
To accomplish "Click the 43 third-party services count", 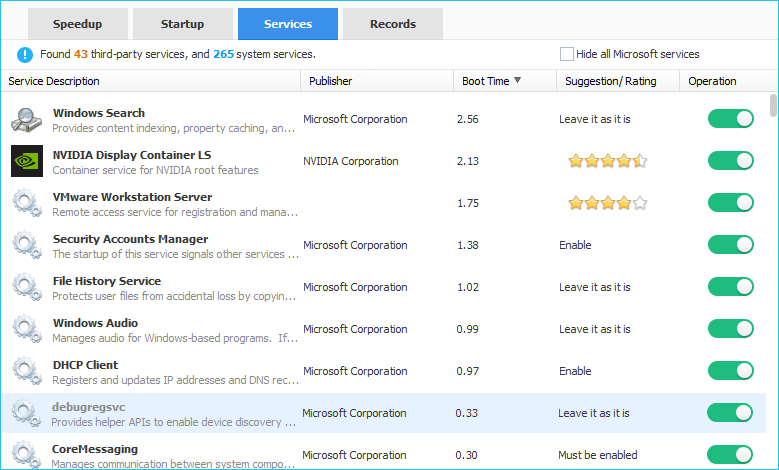I will click(80, 54).
